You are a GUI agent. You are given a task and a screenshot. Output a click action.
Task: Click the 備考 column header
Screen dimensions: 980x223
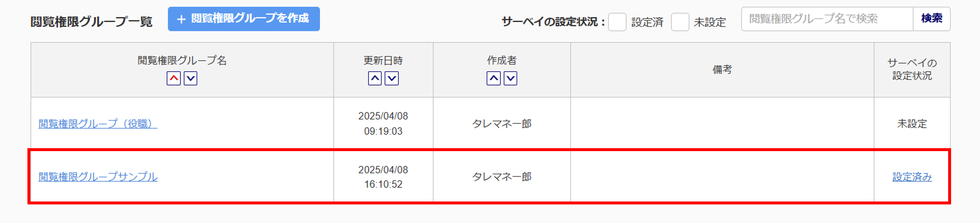722,69
